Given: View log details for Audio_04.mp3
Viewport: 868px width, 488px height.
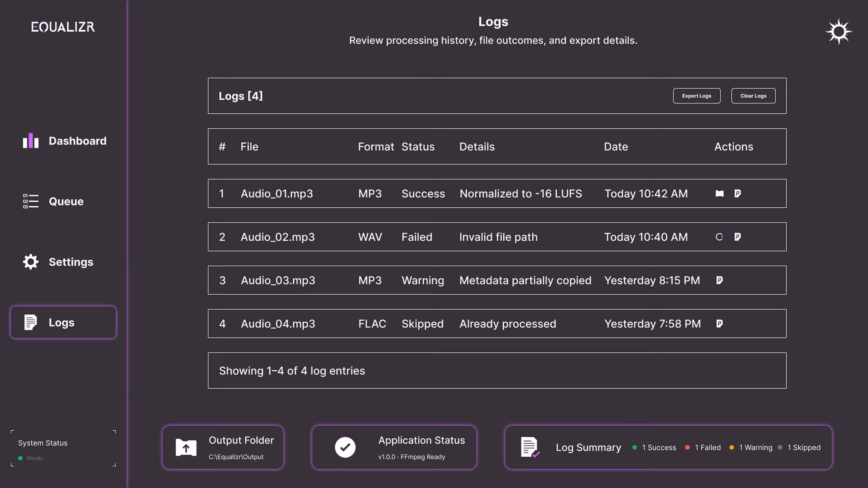Looking at the screenshot, I should (x=719, y=324).
